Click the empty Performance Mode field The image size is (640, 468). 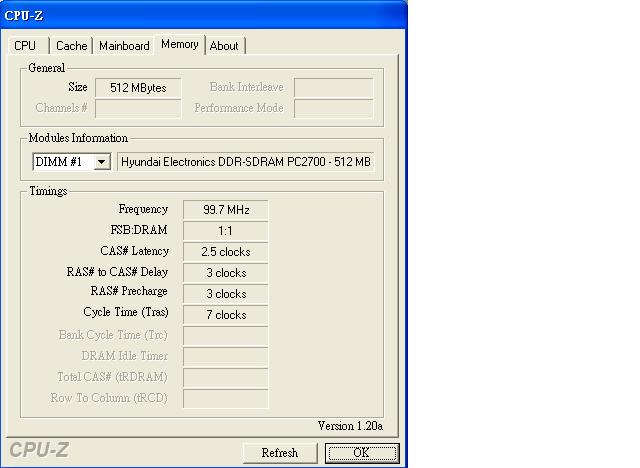pos(333,109)
